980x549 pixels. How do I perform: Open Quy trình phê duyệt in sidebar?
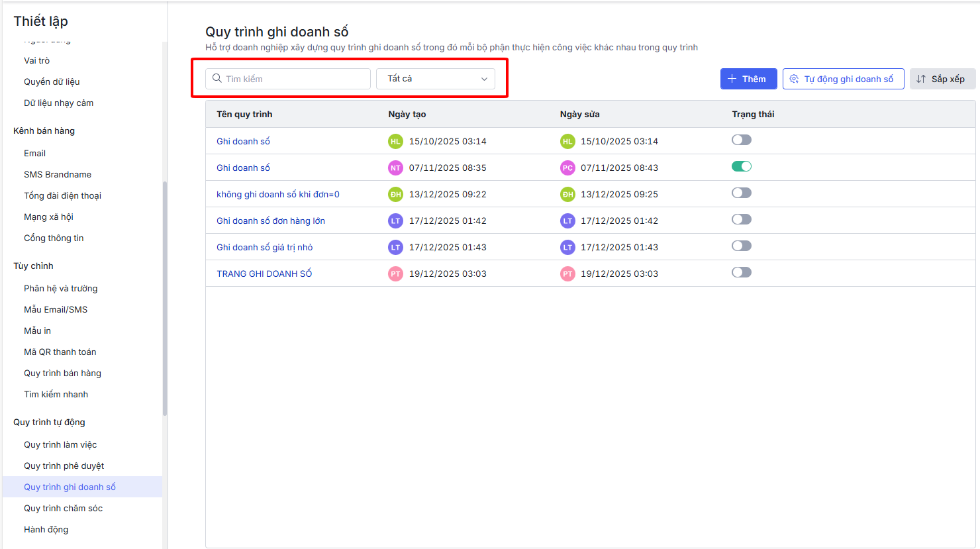point(64,466)
